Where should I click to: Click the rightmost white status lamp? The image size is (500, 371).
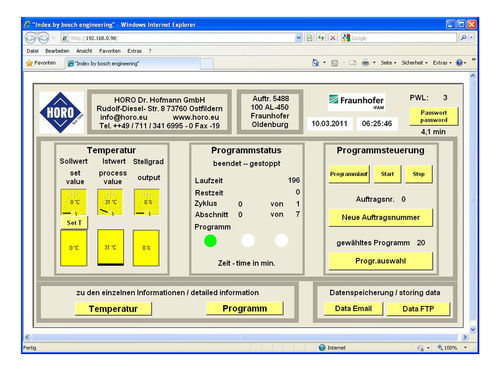(282, 240)
